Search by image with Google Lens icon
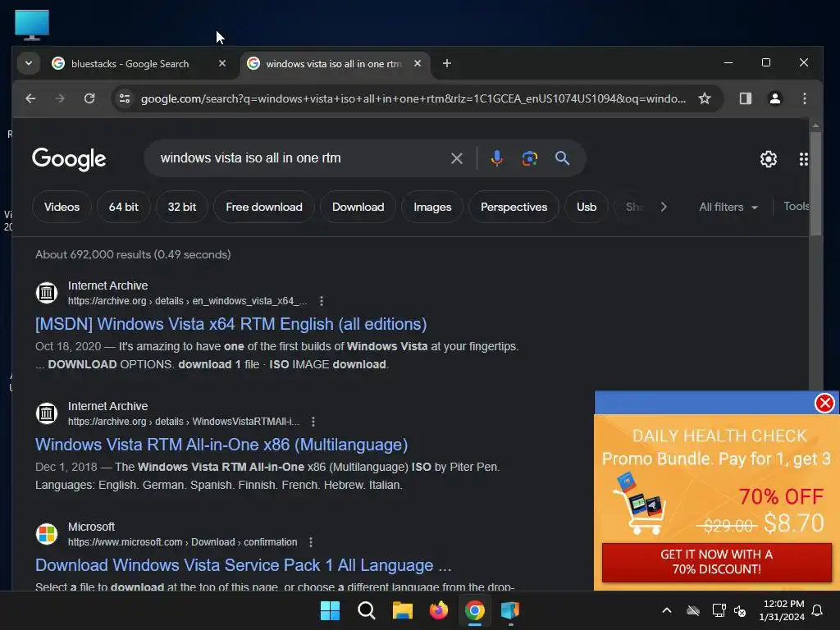This screenshot has width=840, height=630. (x=530, y=158)
